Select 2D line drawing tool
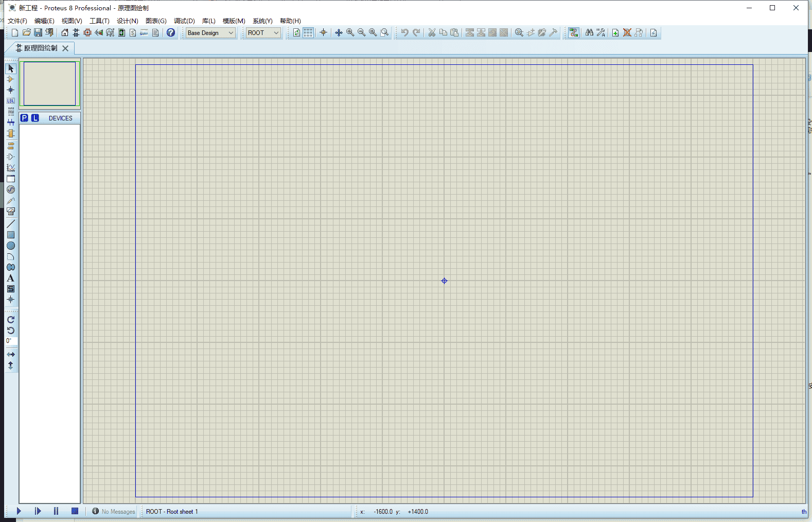This screenshot has height=522, width=812. click(11, 224)
